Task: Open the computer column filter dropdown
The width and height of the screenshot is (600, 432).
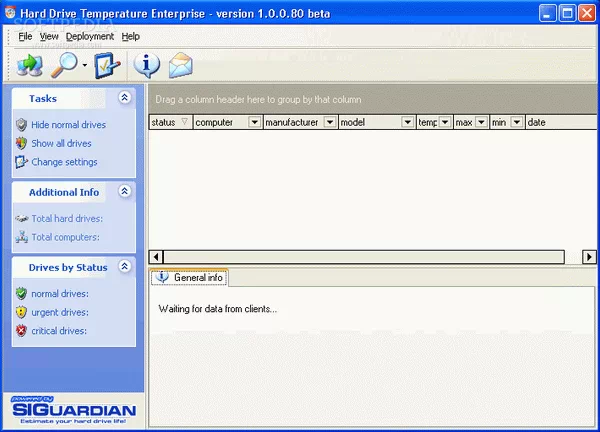Action: (254, 122)
